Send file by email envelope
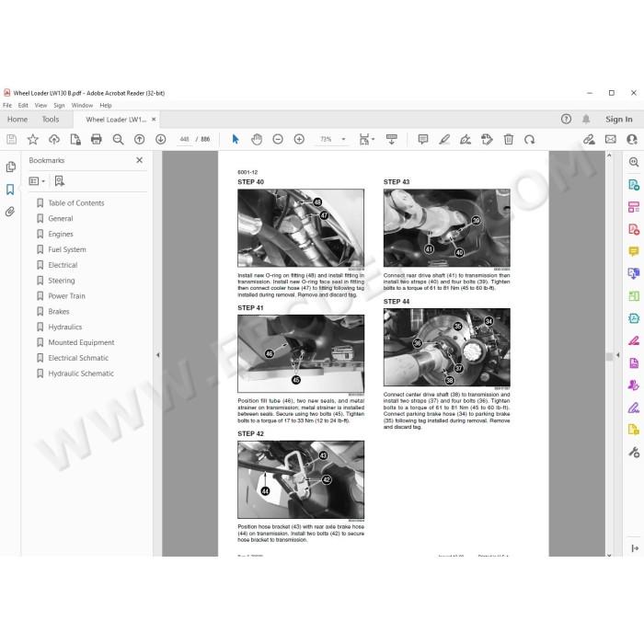Image resolution: width=644 pixels, height=644 pixels. (611, 140)
